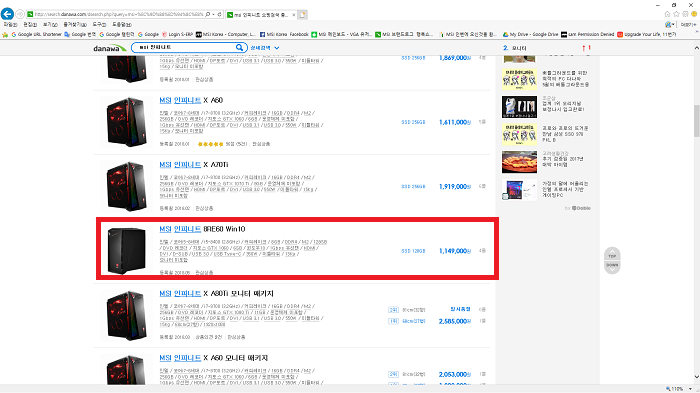Click the magnifier icon in danawa search box
Viewport: 700px width, 393px height.
tap(240, 47)
